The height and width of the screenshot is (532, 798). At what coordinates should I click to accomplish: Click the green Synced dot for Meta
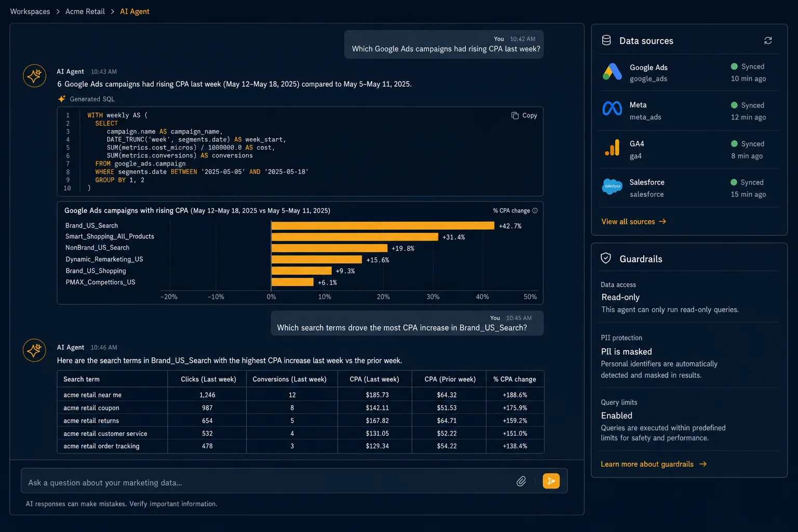(x=734, y=105)
